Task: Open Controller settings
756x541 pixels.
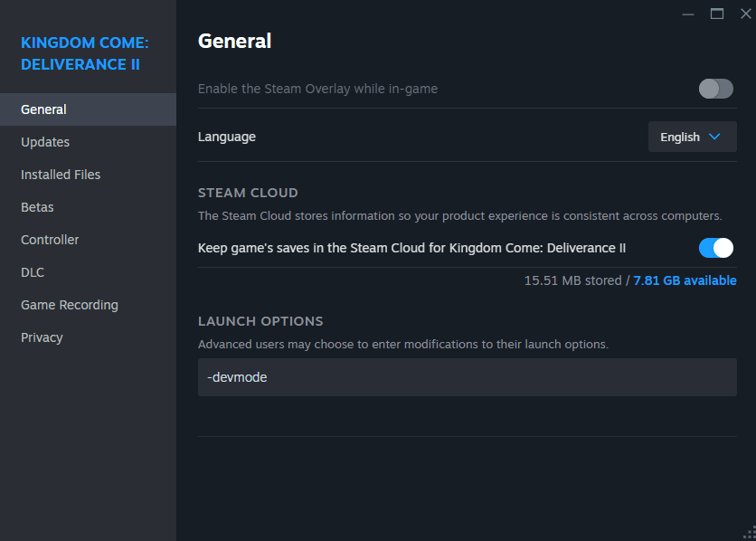Action: [50, 239]
